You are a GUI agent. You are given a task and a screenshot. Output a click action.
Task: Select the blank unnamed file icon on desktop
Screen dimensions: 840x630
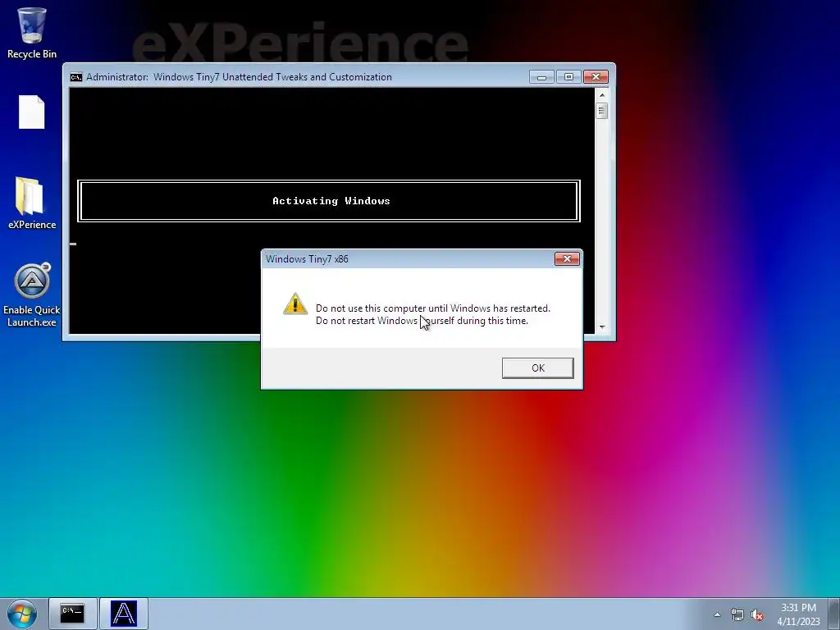click(32, 112)
